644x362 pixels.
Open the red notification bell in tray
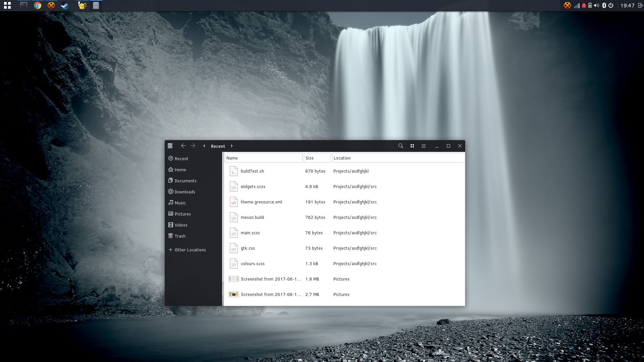coord(584,5)
